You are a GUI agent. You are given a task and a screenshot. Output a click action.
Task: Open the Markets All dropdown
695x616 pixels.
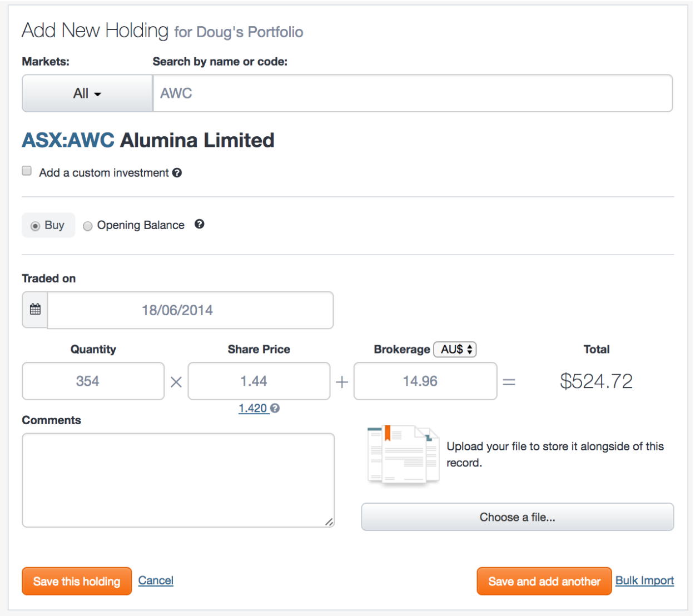point(87,93)
